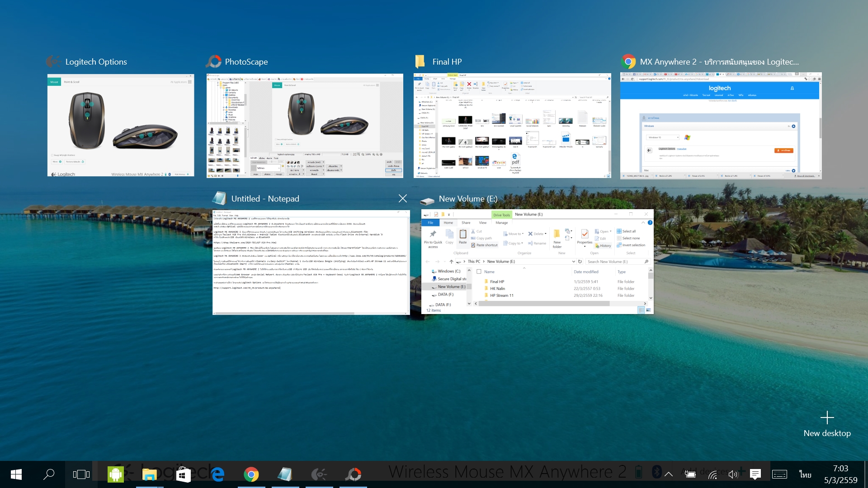868x488 pixels.
Task: Open Windows Store taskbar icon
Action: [183, 474]
